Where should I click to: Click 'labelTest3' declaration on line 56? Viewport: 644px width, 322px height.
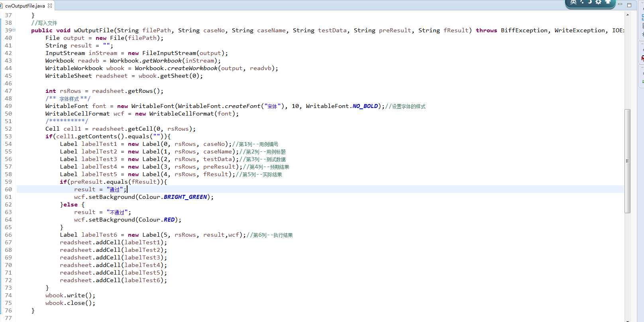(x=99, y=159)
